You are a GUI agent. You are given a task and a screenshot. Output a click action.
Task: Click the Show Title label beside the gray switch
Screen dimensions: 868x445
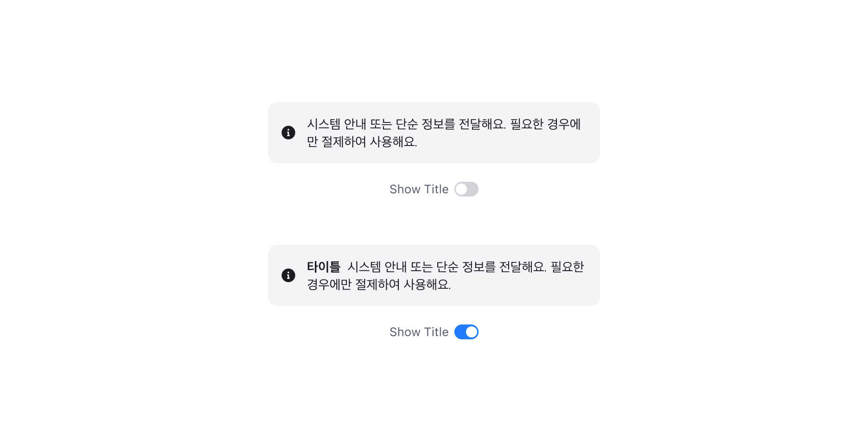click(x=419, y=189)
